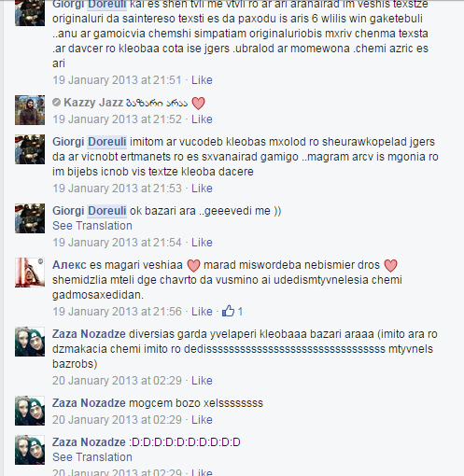Click Giorgi Doreuli's avatar on bazari ara comment

pyautogui.click(x=30, y=218)
